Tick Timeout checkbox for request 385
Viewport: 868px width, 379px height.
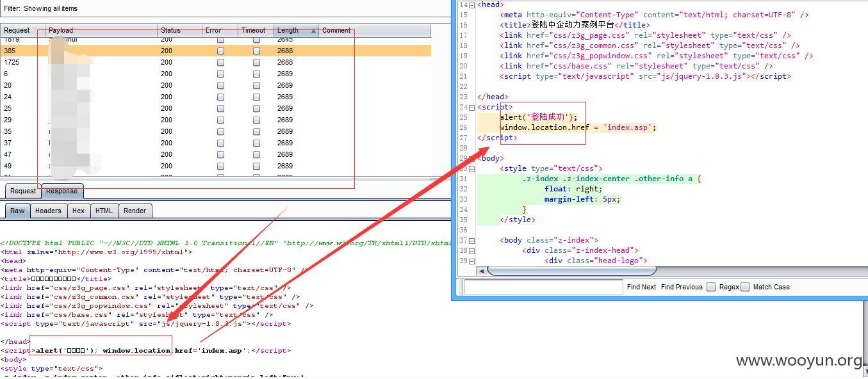[x=256, y=51]
